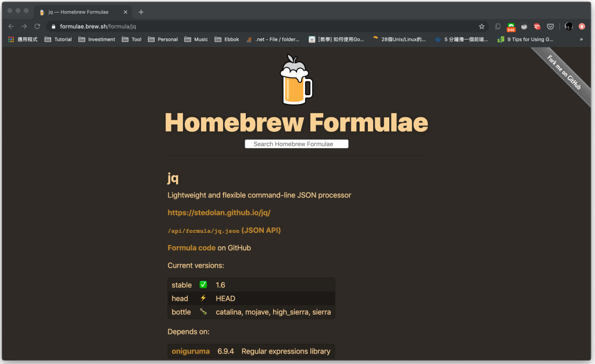
Task: Open the Formula code link
Action: click(191, 248)
